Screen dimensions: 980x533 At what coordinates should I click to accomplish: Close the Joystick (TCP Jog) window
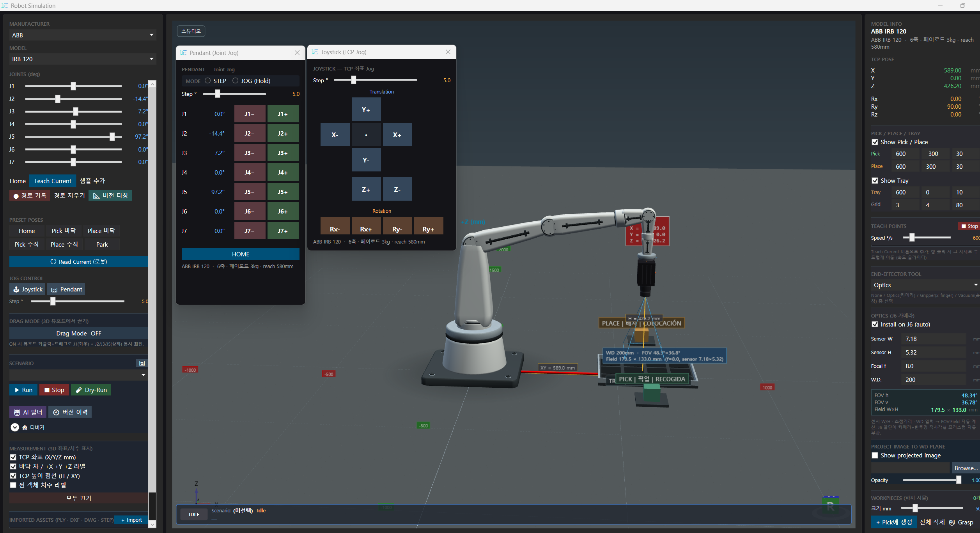(x=448, y=52)
